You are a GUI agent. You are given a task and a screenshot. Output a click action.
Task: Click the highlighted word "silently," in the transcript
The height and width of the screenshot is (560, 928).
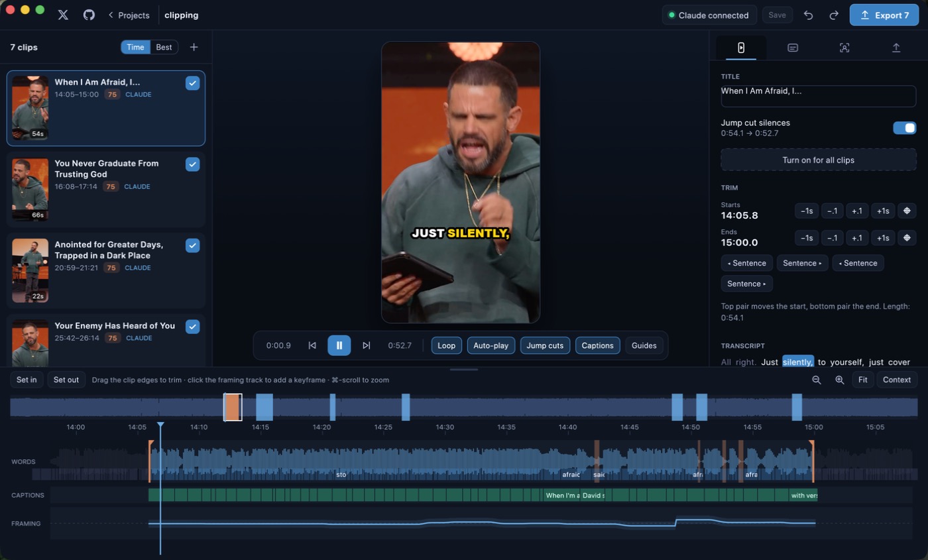[x=798, y=362]
